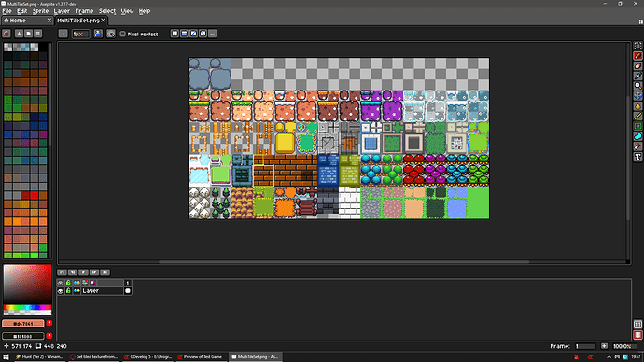This screenshot has width=644, height=362.
Task: Pick the Eyedropper tool
Action: tap(637, 76)
